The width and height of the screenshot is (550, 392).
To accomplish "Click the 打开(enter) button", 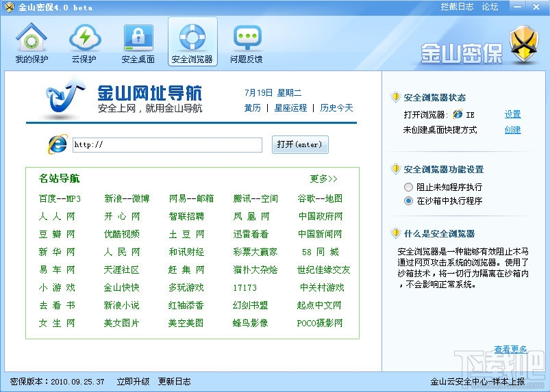I will [x=300, y=144].
